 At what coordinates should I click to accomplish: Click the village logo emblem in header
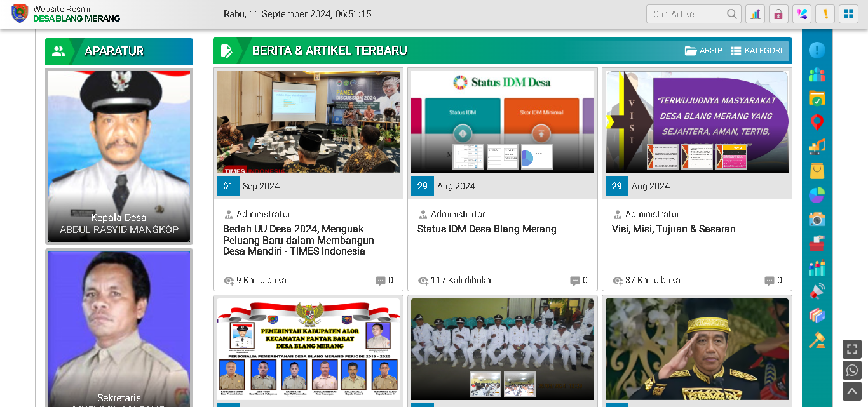[x=20, y=13]
